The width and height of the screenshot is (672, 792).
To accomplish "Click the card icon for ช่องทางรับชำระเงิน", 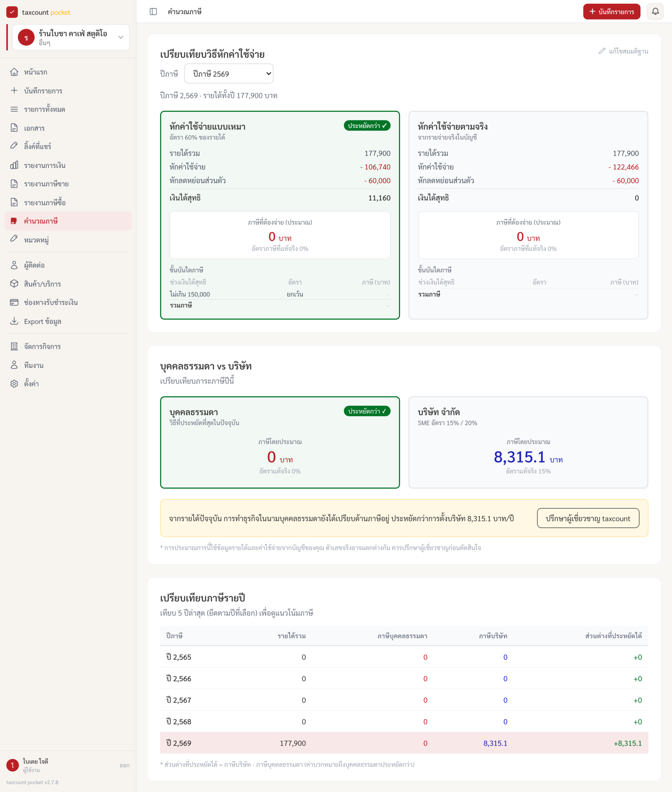I will click(14, 303).
